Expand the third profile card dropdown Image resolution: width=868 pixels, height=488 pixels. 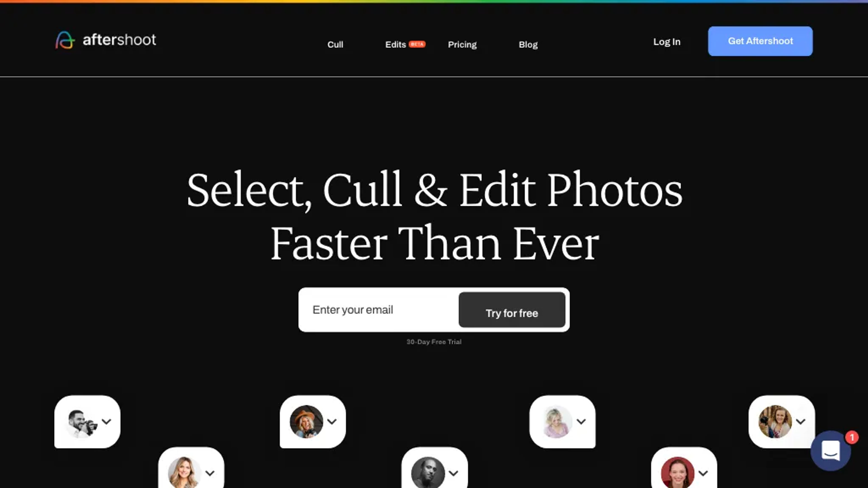[x=581, y=421]
